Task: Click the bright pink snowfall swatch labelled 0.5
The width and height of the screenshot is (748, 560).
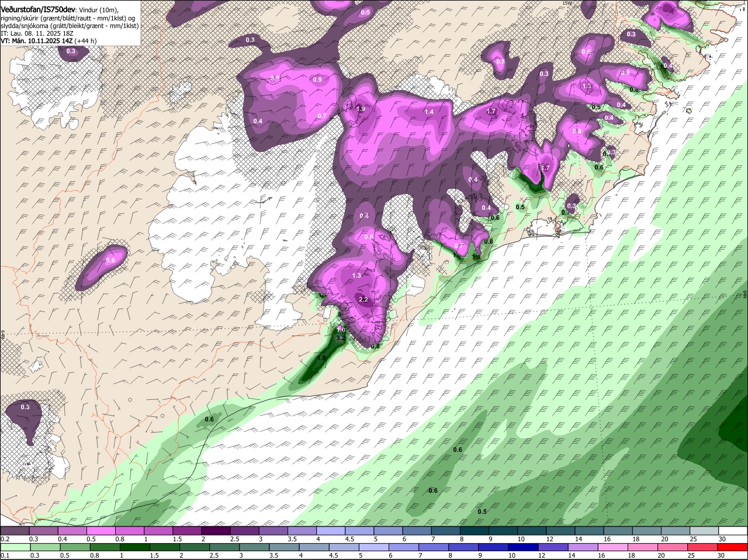Action: click(101, 530)
